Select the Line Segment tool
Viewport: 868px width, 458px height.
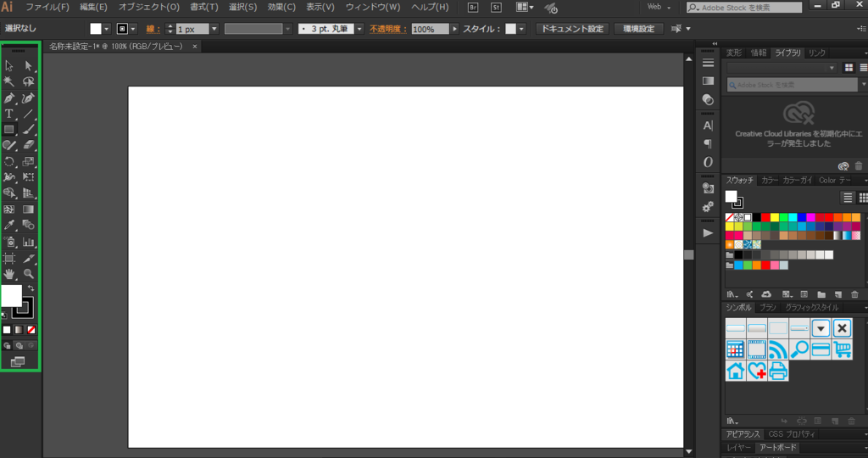pyautogui.click(x=28, y=114)
